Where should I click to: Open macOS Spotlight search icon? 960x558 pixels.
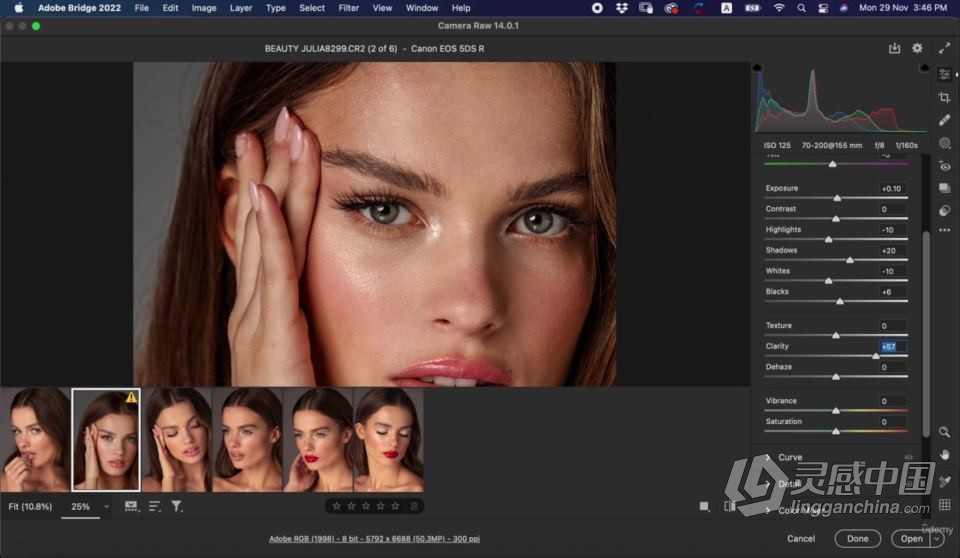(x=801, y=8)
